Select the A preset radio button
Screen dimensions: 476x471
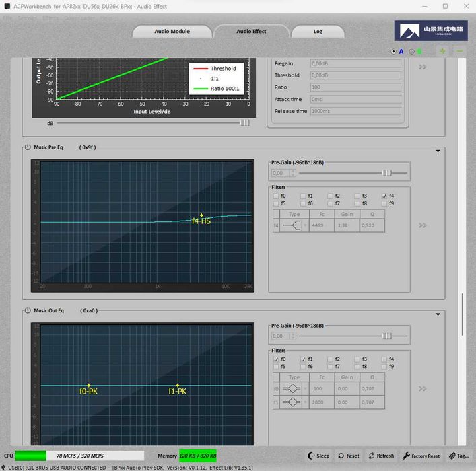click(393, 52)
